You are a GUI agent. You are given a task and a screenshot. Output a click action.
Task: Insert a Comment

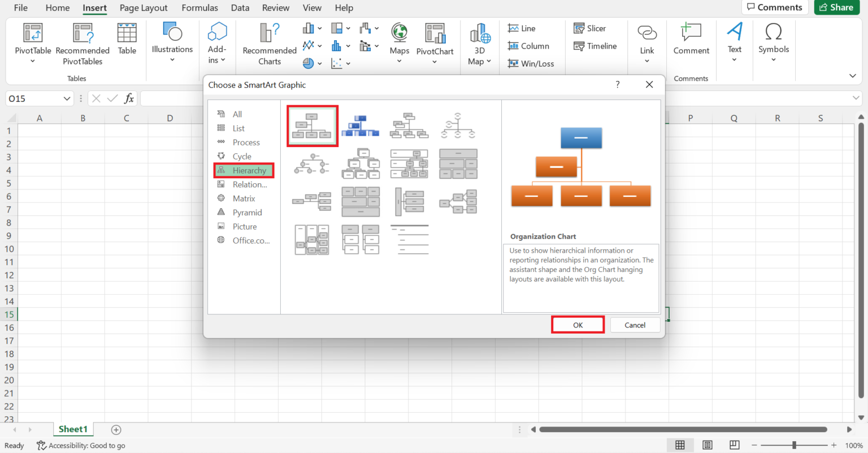(691, 40)
